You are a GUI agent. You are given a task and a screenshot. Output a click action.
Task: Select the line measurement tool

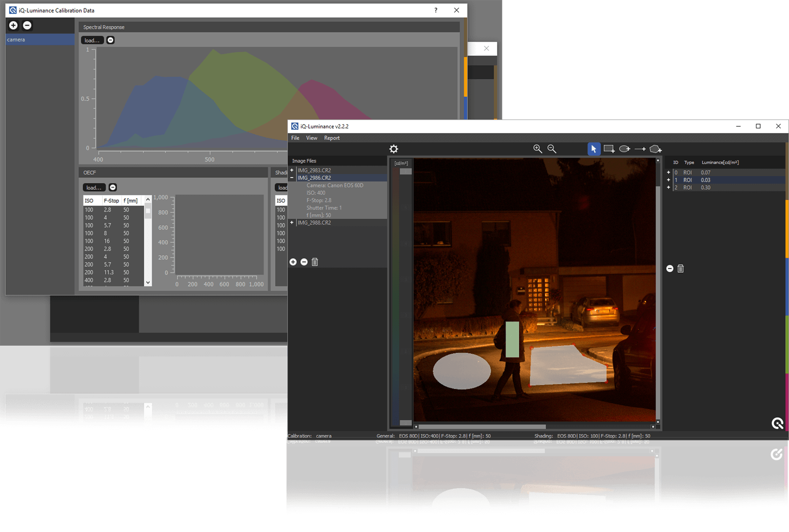pos(640,149)
